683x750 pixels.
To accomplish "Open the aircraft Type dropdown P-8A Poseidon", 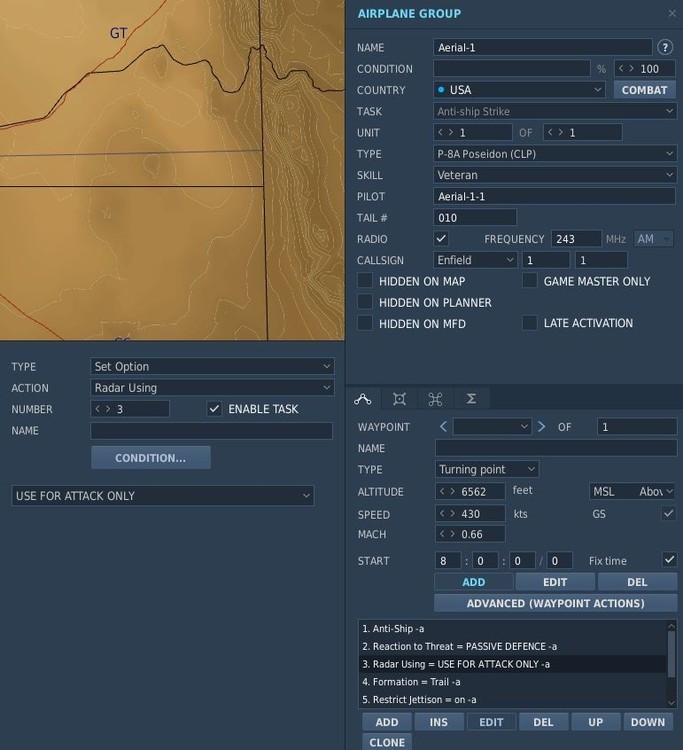I will click(555, 154).
